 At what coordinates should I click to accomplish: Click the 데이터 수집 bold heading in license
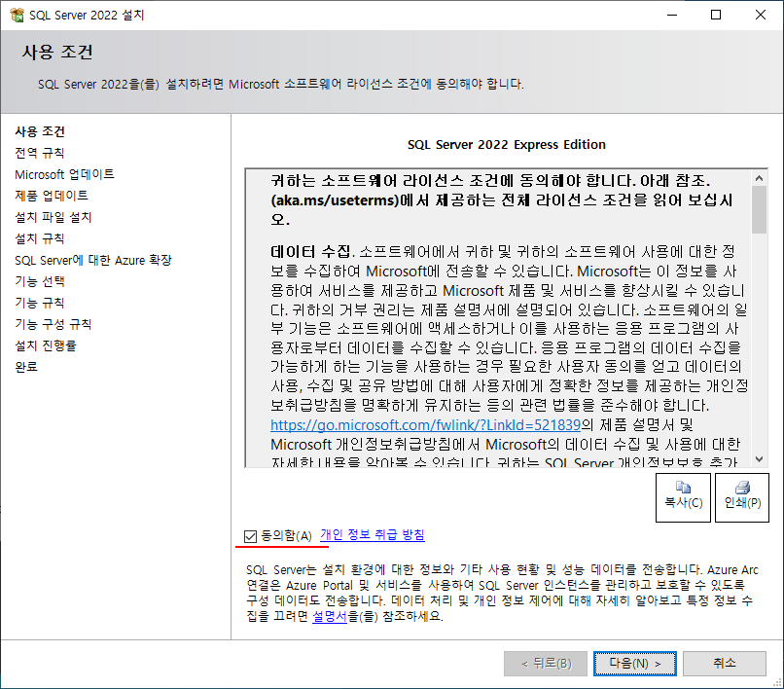pyautogui.click(x=310, y=251)
